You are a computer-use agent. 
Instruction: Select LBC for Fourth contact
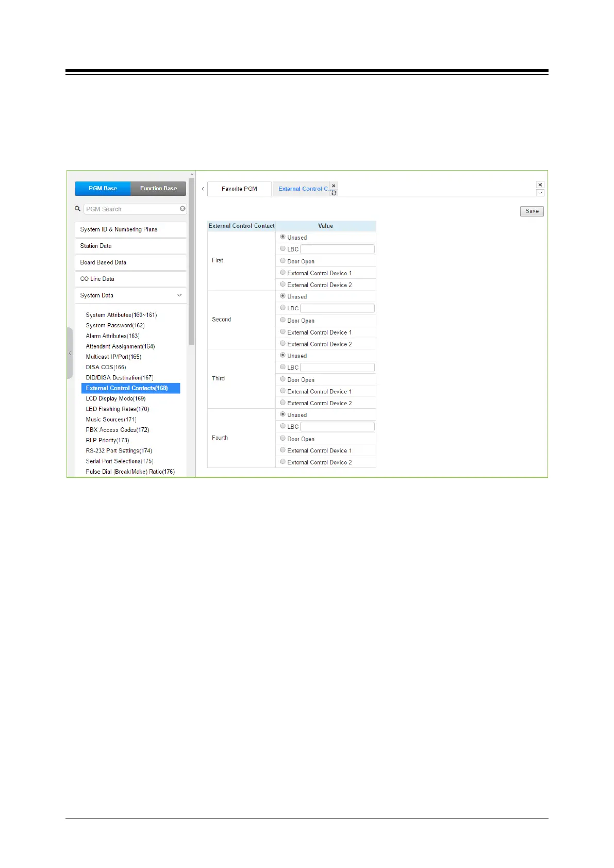283,426
